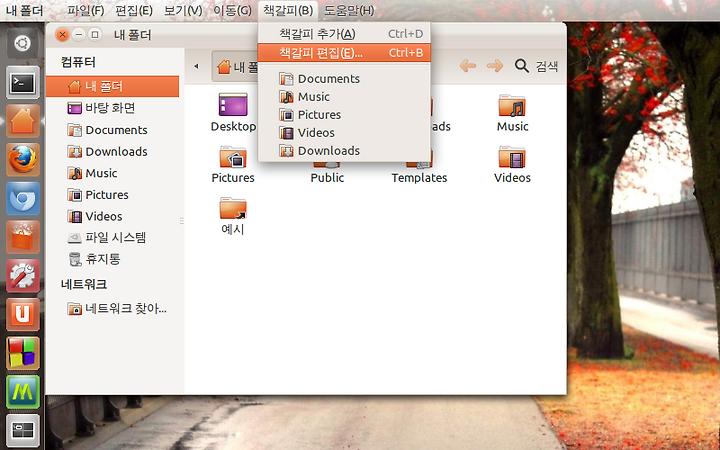Open the 예시 link folder

click(x=233, y=215)
